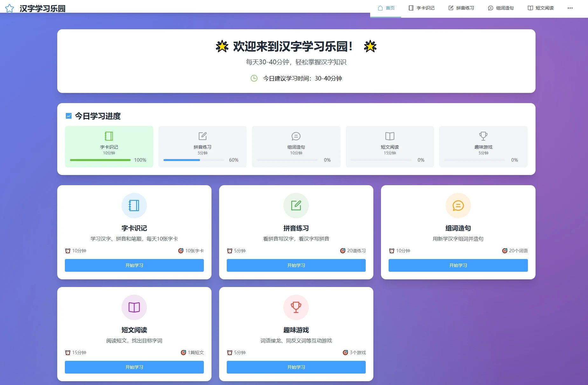This screenshot has height=385, width=588.
Task: Open the 短文阅读 section from top navigation
Action: 540,8
